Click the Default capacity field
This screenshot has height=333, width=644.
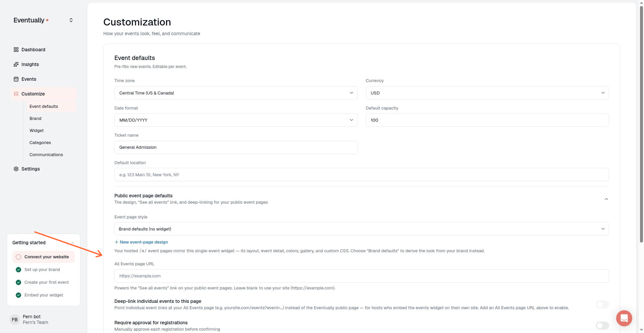pyautogui.click(x=487, y=120)
